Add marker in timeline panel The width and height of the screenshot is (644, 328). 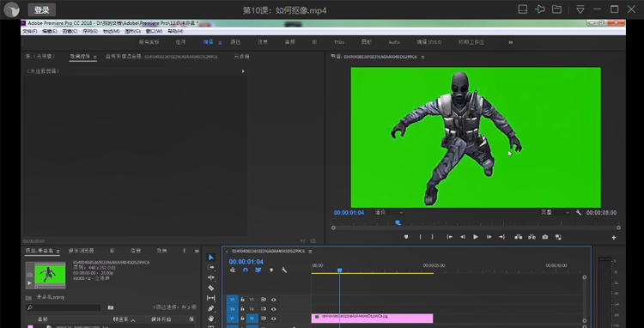click(271, 270)
